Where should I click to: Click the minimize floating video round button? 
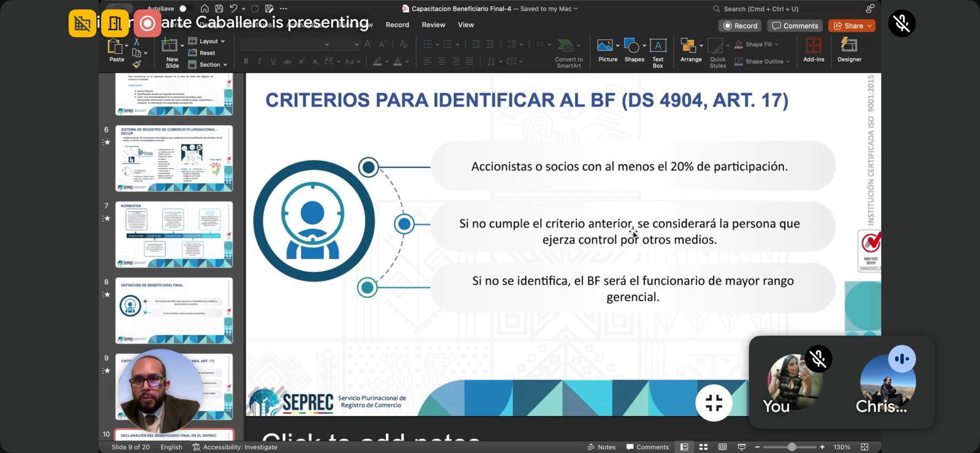click(x=714, y=403)
